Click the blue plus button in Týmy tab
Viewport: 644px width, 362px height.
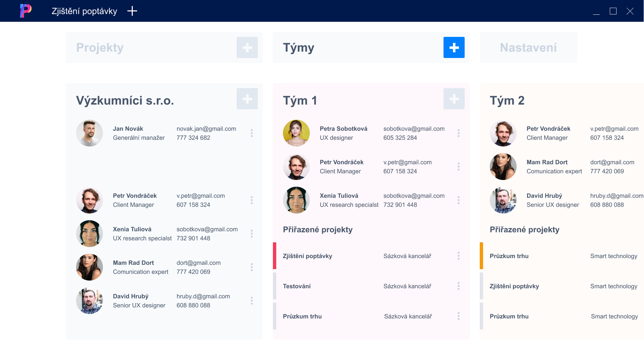tap(454, 48)
